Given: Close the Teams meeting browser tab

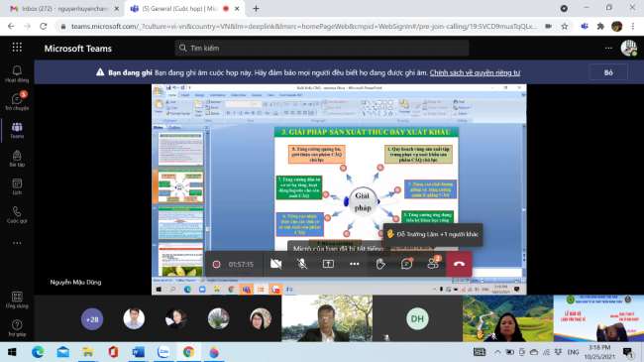Looking at the screenshot, I should tap(237, 9).
